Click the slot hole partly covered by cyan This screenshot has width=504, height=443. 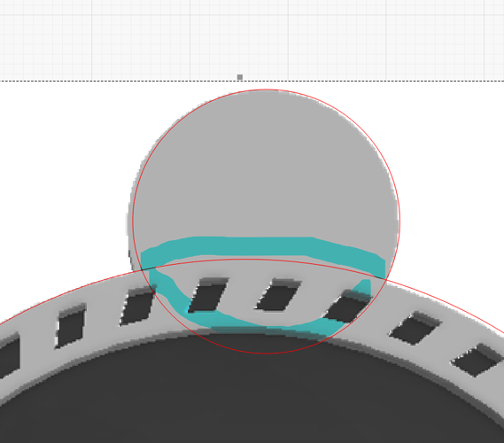(348, 306)
